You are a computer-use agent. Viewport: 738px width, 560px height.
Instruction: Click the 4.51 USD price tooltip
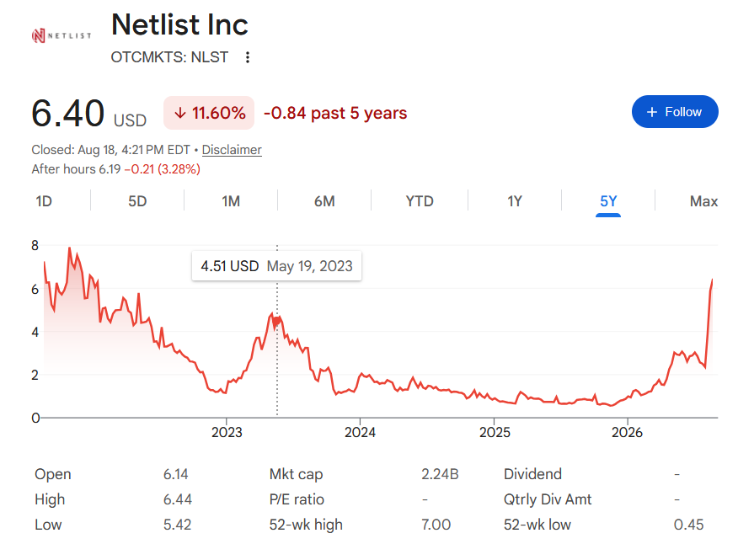(x=276, y=266)
